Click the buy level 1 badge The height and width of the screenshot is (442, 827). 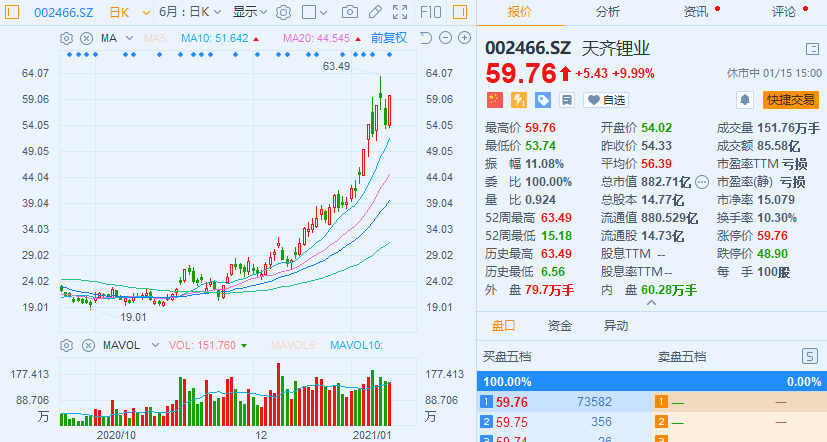486,402
